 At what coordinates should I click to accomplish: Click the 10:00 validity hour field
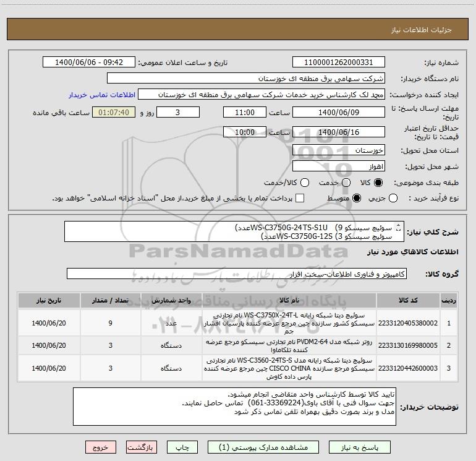(x=245, y=132)
